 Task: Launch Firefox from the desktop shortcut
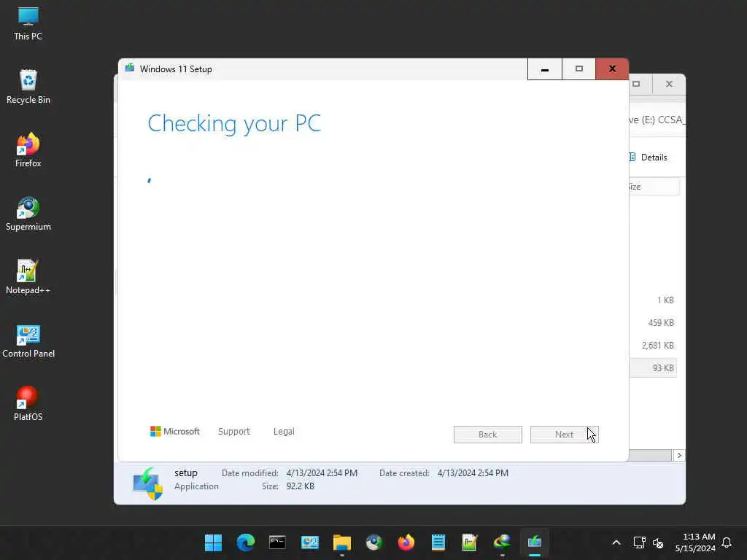click(x=28, y=150)
